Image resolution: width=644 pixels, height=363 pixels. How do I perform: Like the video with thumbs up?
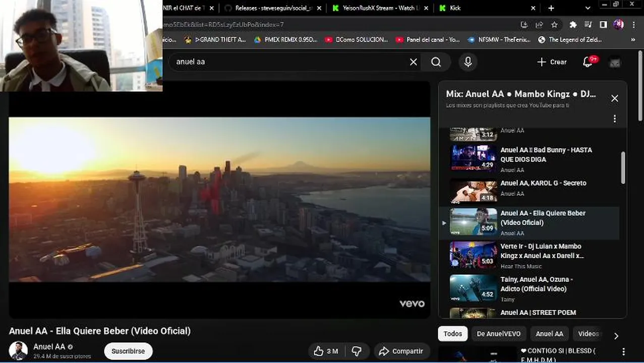pos(326,351)
